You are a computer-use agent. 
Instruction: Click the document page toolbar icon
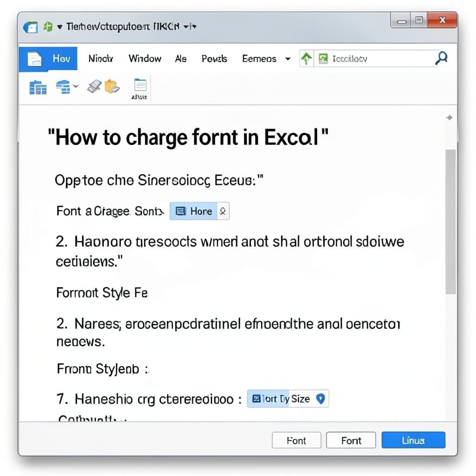coord(140,86)
